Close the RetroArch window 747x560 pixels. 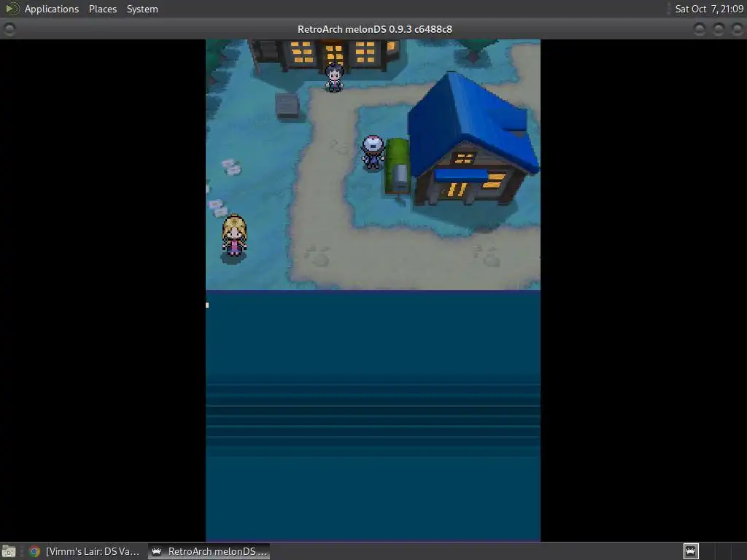coord(737,29)
